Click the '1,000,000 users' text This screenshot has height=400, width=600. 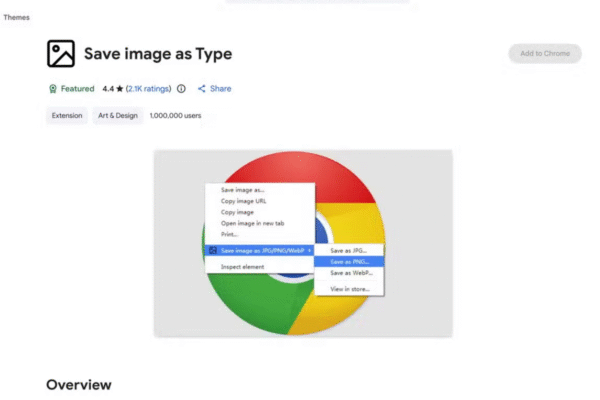coord(175,116)
